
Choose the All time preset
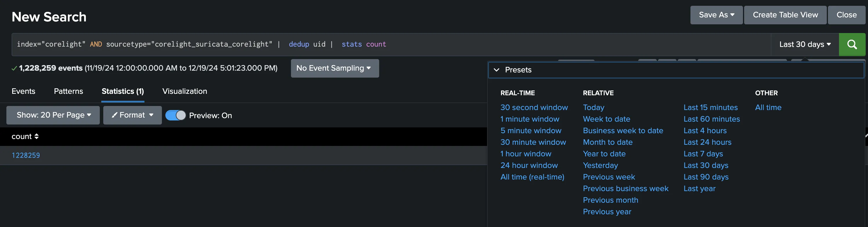point(768,107)
